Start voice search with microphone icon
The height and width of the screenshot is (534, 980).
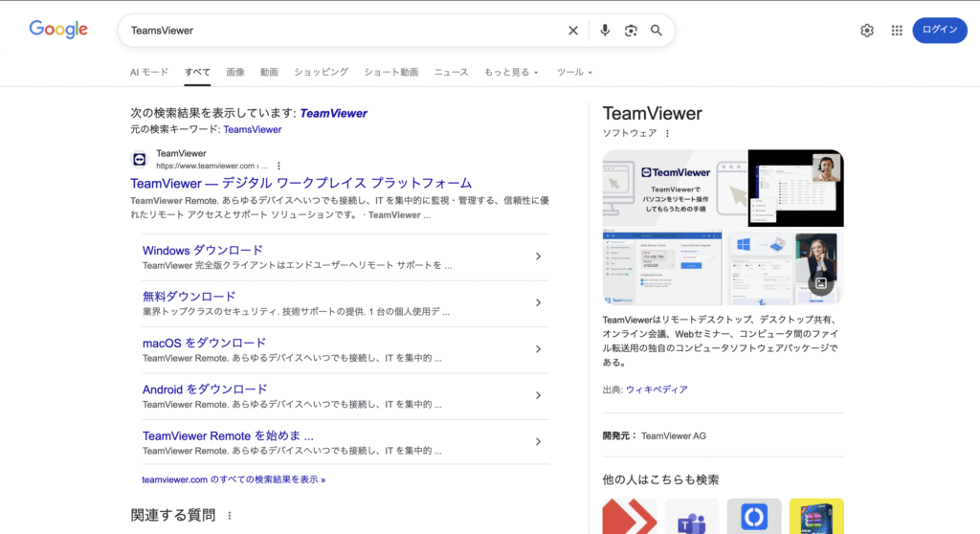pyautogui.click(x=605, y=31)
